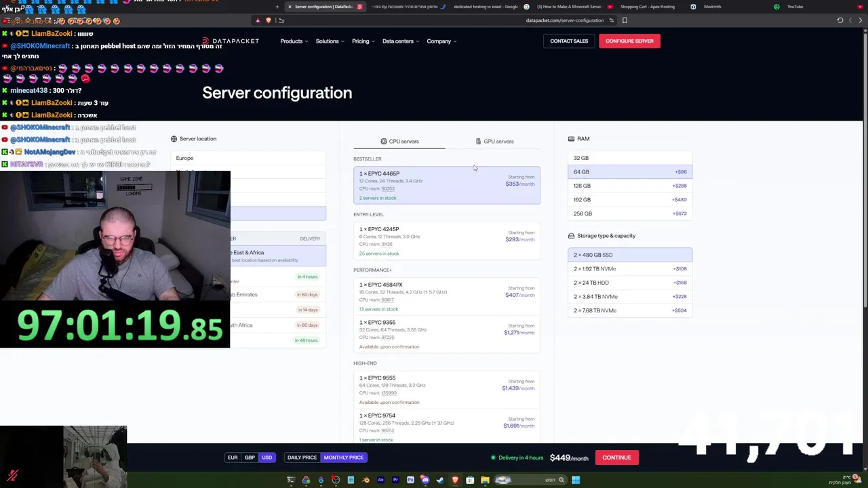Viewport: 868px width, 488px height.
Task: Open File Explorer from the taskbar
Action: 485,480
